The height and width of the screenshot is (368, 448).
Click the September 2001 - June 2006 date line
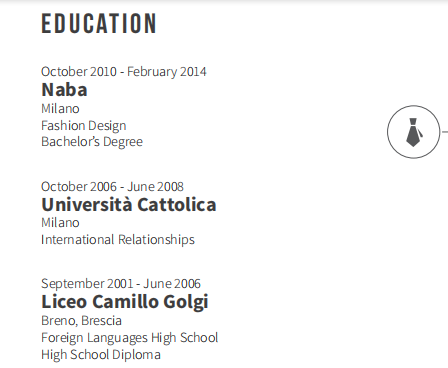121,284
